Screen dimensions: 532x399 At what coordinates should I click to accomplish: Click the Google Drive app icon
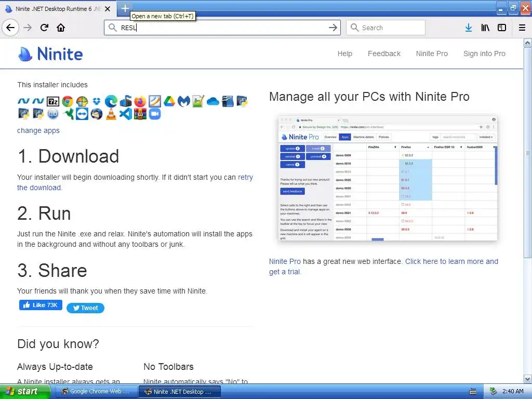169,101
